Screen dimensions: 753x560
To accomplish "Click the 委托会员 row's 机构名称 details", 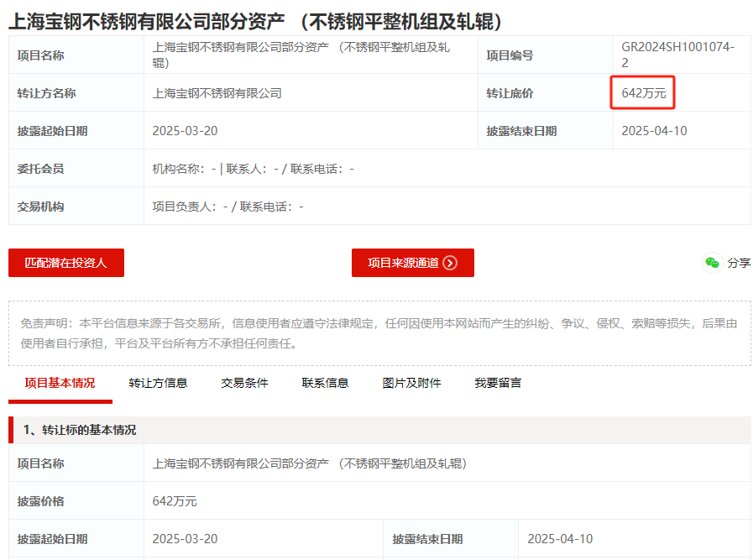I will pos(253,169).
